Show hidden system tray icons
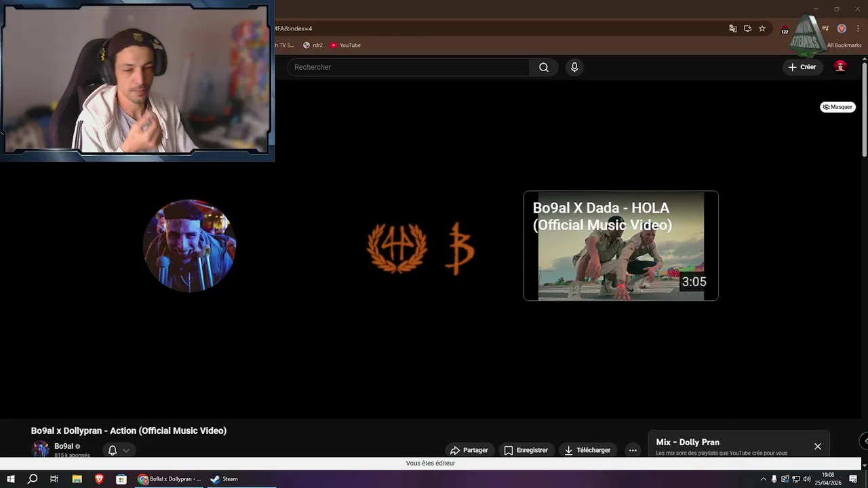 pyautogui.click(x=764, y=479)
